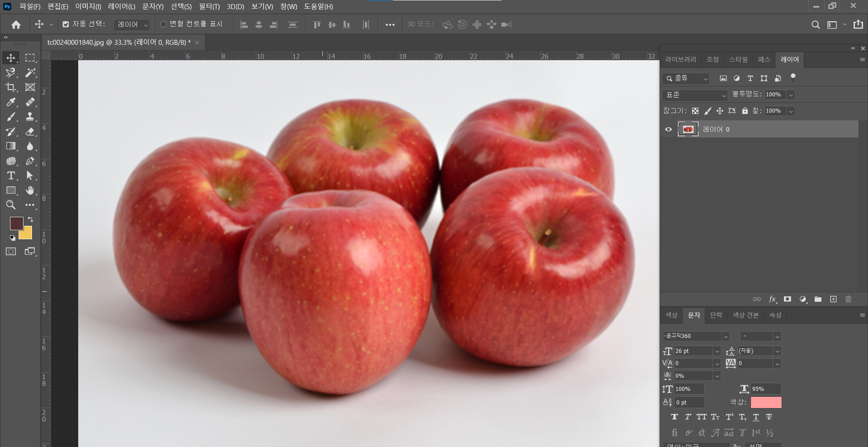868x447 pixels.
Task: Select the History Brush tool
Action: point(11,132)
